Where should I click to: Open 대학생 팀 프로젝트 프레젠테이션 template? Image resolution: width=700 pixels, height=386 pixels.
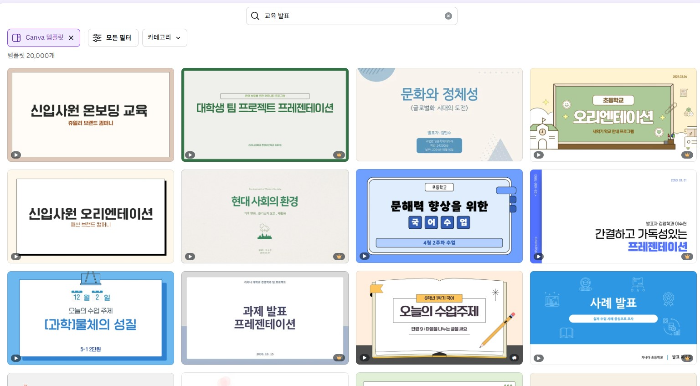click(265, 115)
